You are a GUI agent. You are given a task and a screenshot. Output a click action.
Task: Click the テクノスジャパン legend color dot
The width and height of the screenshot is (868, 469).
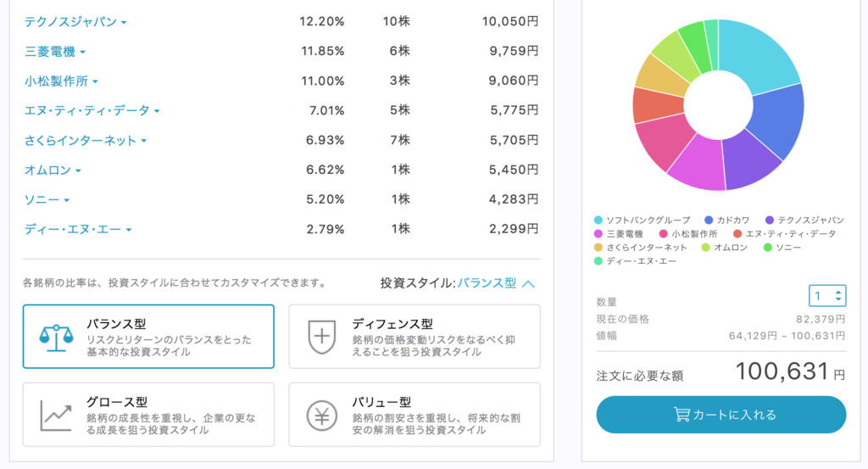pyautogui.click(x=770, y=221)
